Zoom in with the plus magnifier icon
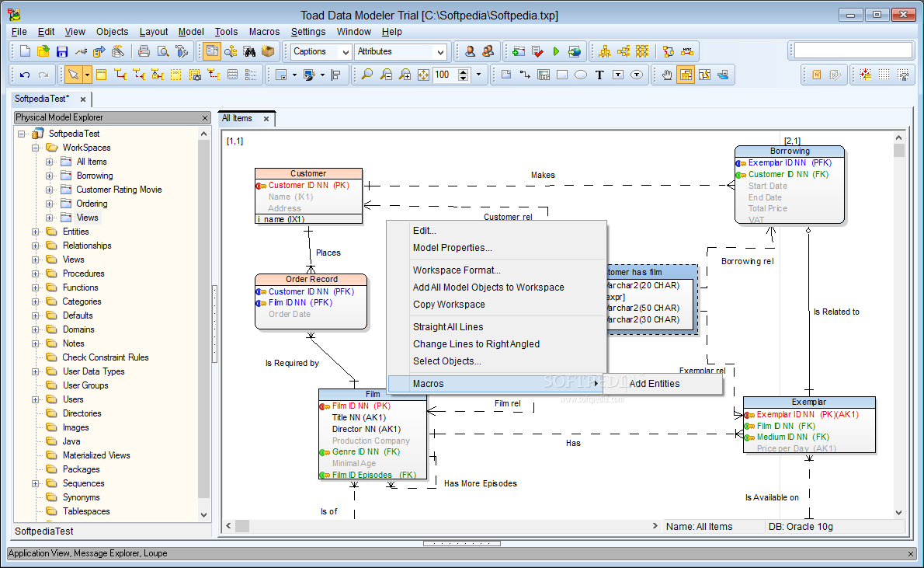The width and height of the screenshot is (924, 568). 405,75
